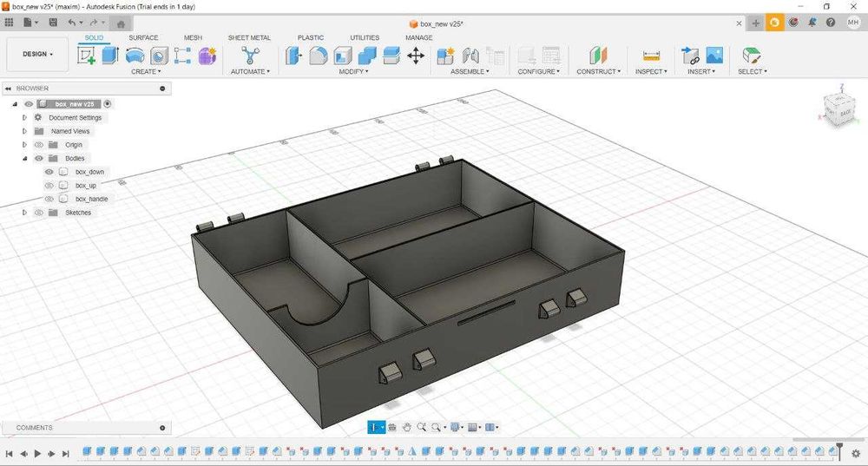The image size is (868, 466).
Task: Open the DESIGN workspace dropdown
Action: 37,55
